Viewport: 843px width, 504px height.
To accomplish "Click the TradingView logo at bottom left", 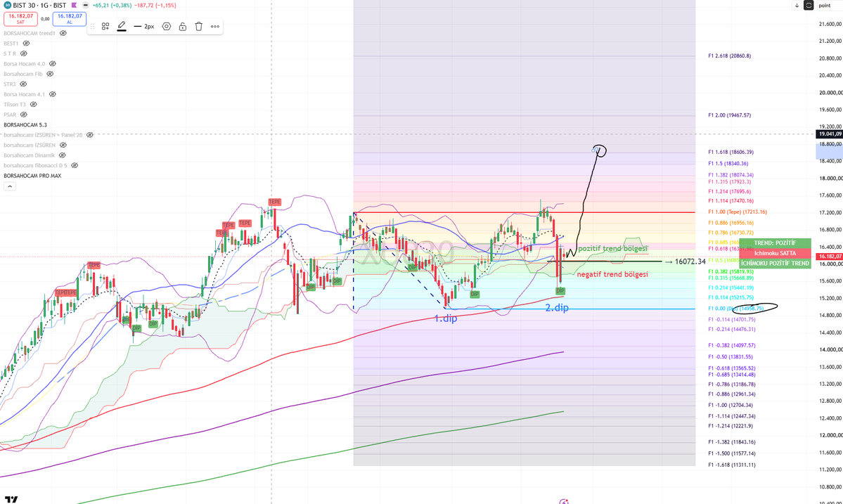I will click(11, 499).
